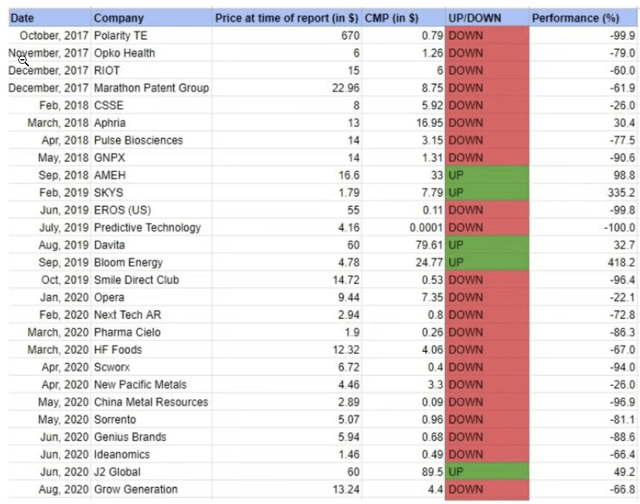Select the Marathon Patent Group cell

tap(151, 88)
